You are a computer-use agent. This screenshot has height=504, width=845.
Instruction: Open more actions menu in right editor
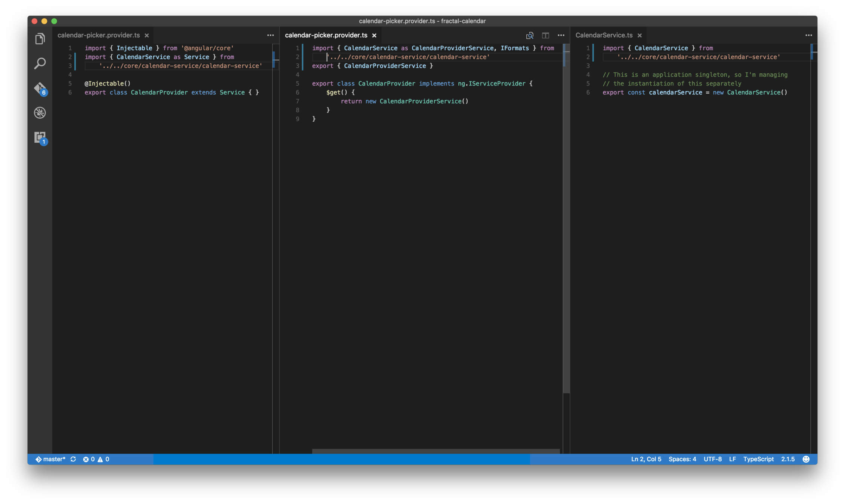click(x=809, y=35)
